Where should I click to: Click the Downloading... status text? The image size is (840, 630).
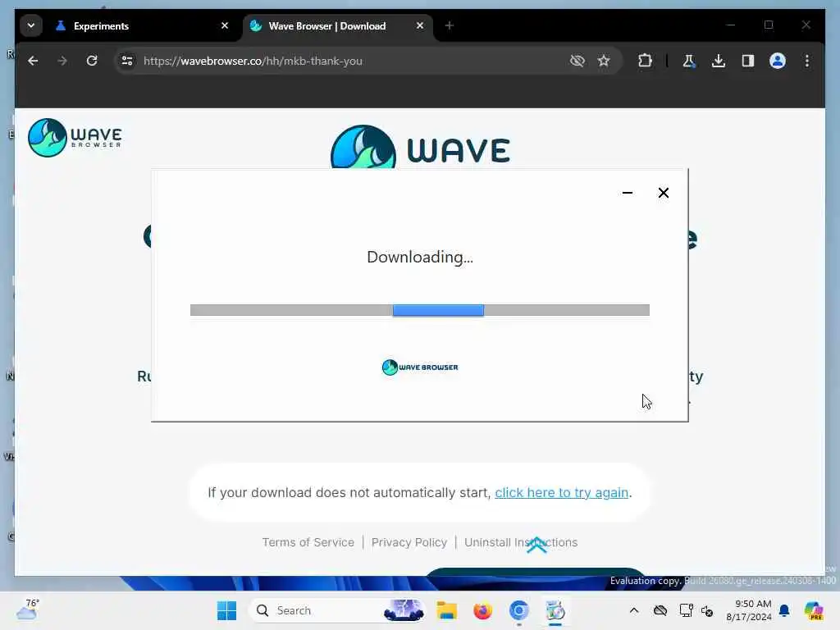coord(420,257)
